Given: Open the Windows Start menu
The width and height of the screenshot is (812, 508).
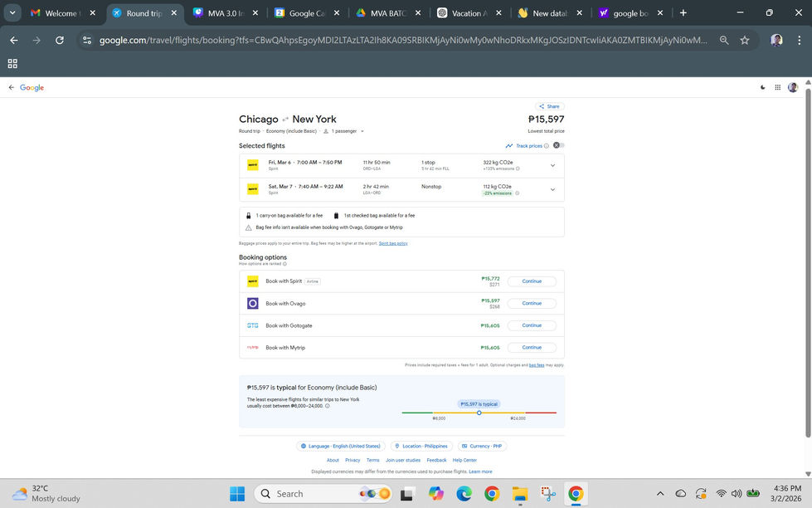Looking at the screenshot, I should tap(237, 494).
